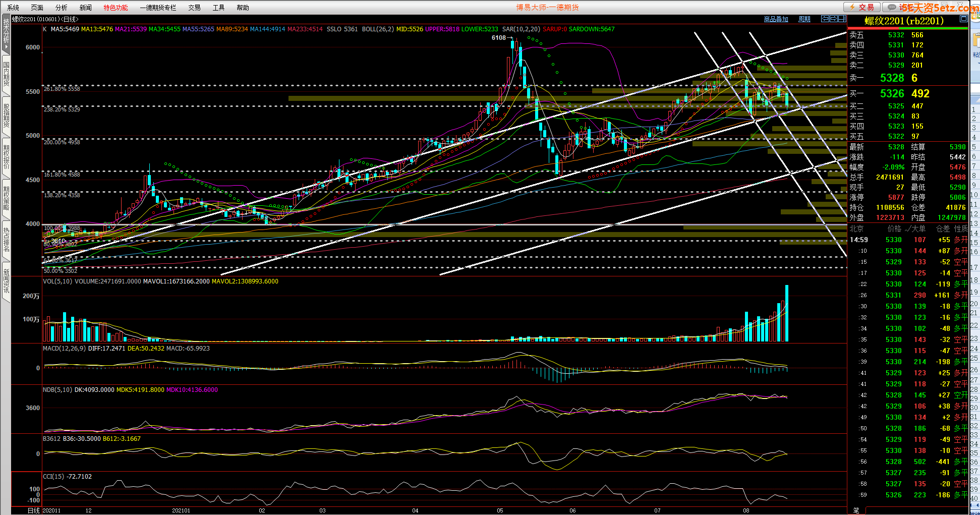Click the left arrow navigation icon
980x515 pixels.
coord(825,19)
